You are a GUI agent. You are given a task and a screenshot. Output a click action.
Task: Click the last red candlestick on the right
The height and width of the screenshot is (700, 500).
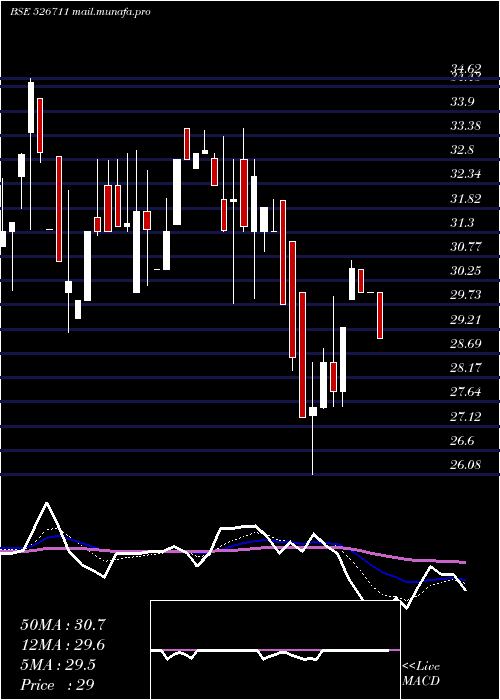pyautogui.click(x=380, y=315)
